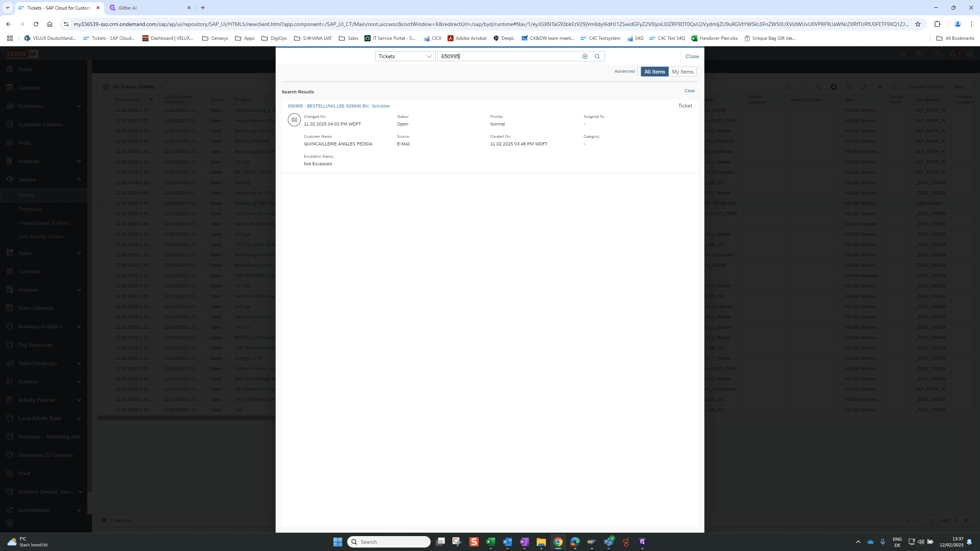
Task: Open OneNote from the taskbar
Action: (524, 542)
